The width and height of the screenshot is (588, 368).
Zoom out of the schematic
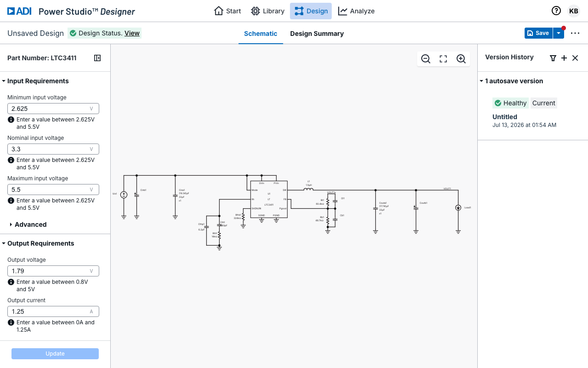pyautogui.click(x=426, y=59)
